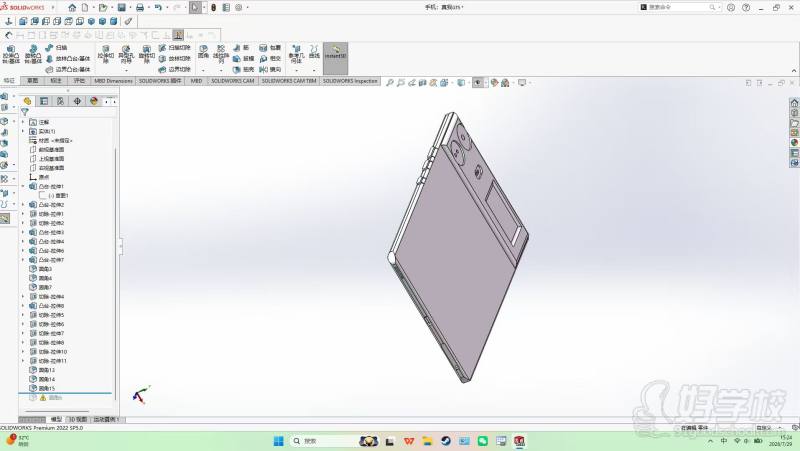
Task: Toggle the Hide/Show Items eye icon
Action: (478, 83)
